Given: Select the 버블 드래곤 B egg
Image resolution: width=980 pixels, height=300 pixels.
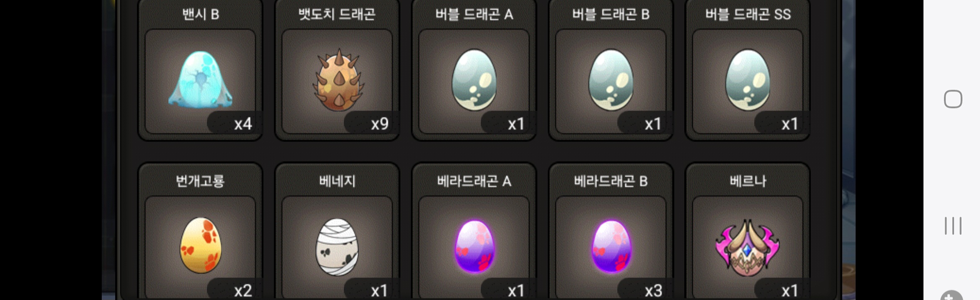Looking at the screenshot, I should (x=611, y=79).
